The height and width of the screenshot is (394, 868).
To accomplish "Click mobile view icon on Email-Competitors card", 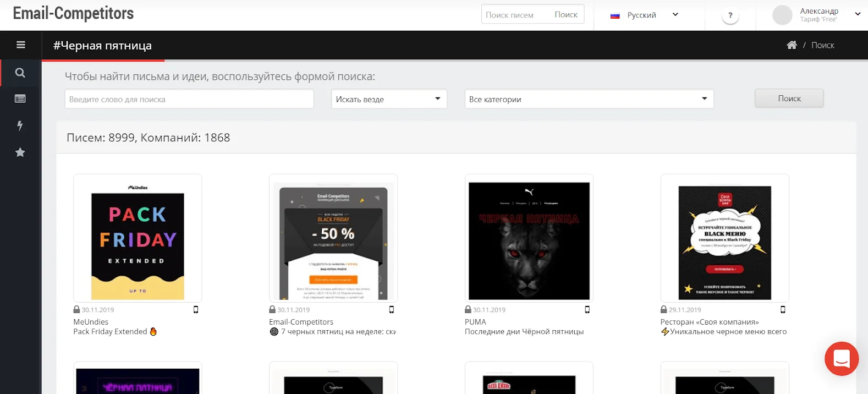I will click(x=392, y=310).
